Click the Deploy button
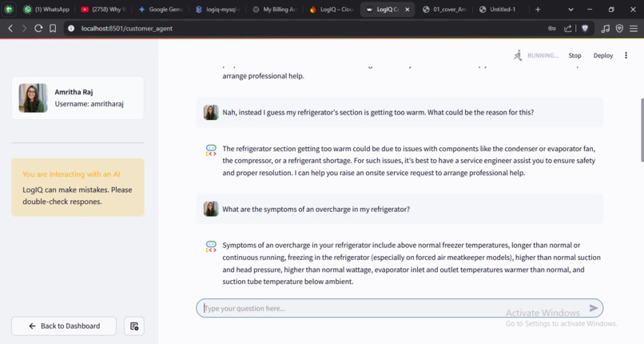This screenshot has height=344, width=644. [603, 55]
